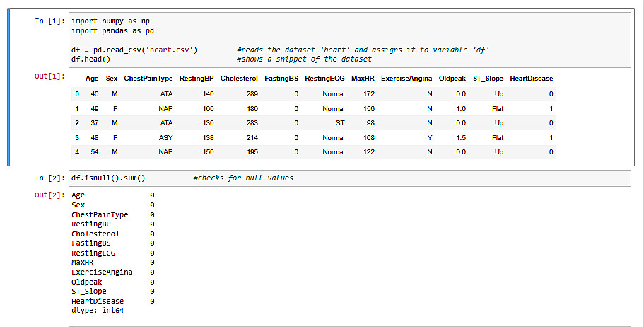Click the Cholesterol table column header
Image resolution: width=644 pixels, height=327 pixels.
(x=239, y=79)
